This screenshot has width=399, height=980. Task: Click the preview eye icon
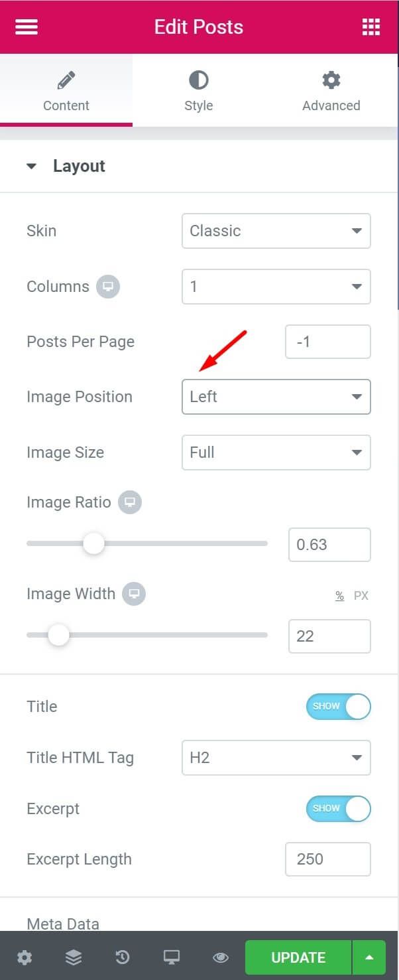pos(221,957)
